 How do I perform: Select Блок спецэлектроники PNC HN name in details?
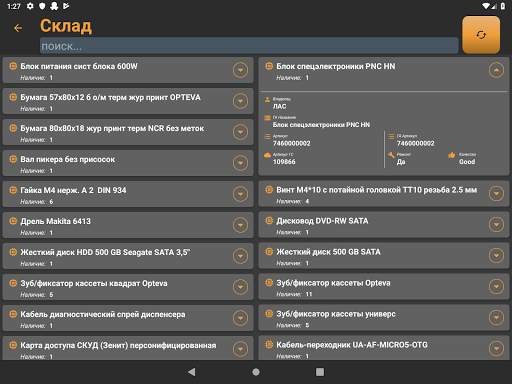[321, 125]
